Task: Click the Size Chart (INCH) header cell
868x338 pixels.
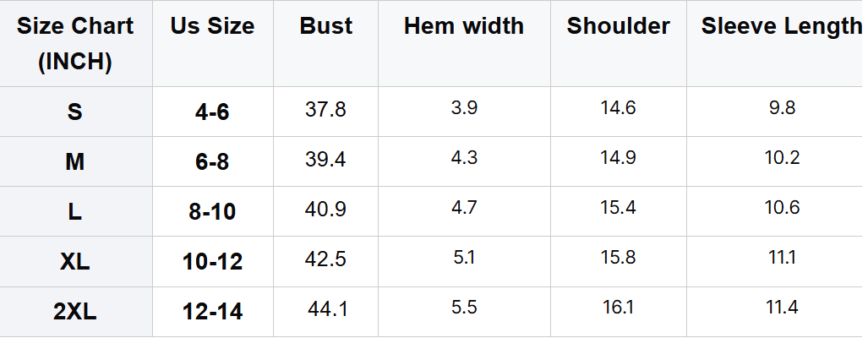Action: [x=75, y=43]
